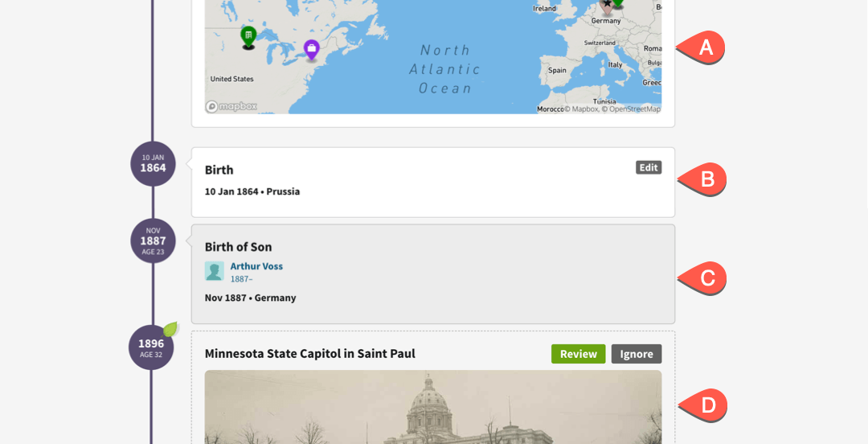868x444 pixels.
Task: Click the green map pin in the United States
Action: pyautogui.click(x=248, y=35)
